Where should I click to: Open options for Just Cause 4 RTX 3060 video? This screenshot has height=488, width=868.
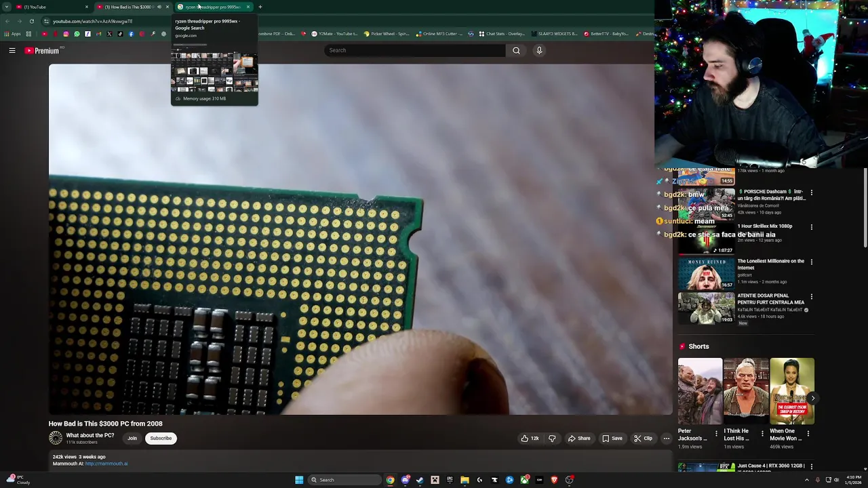(811, 467)
